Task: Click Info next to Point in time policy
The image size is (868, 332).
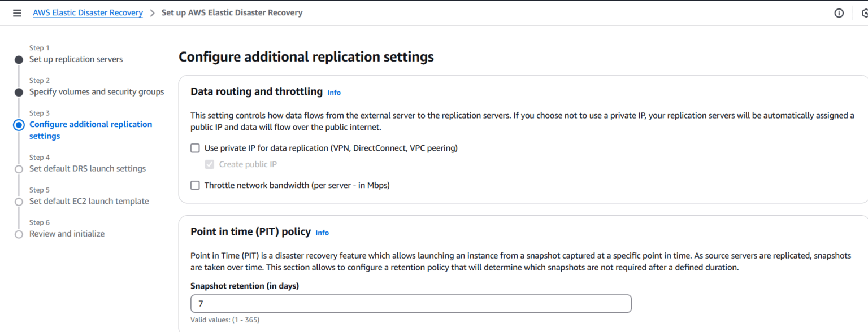Action: 322,233
